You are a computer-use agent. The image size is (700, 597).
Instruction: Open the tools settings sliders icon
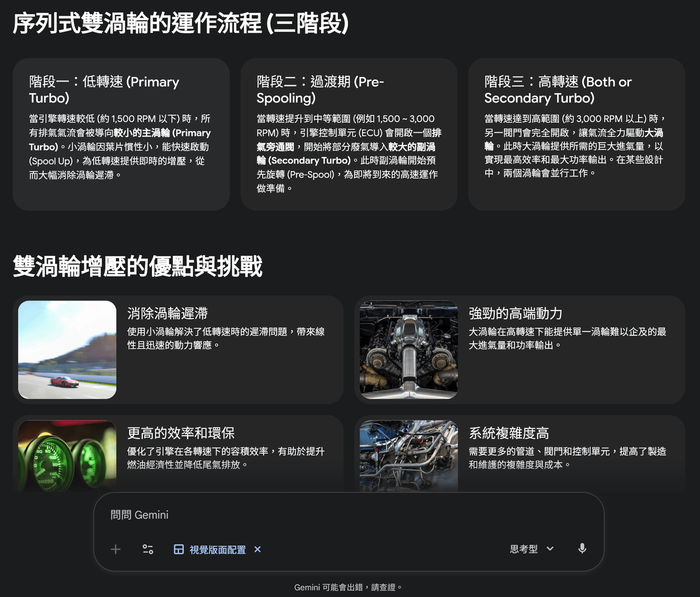point(148,549)
